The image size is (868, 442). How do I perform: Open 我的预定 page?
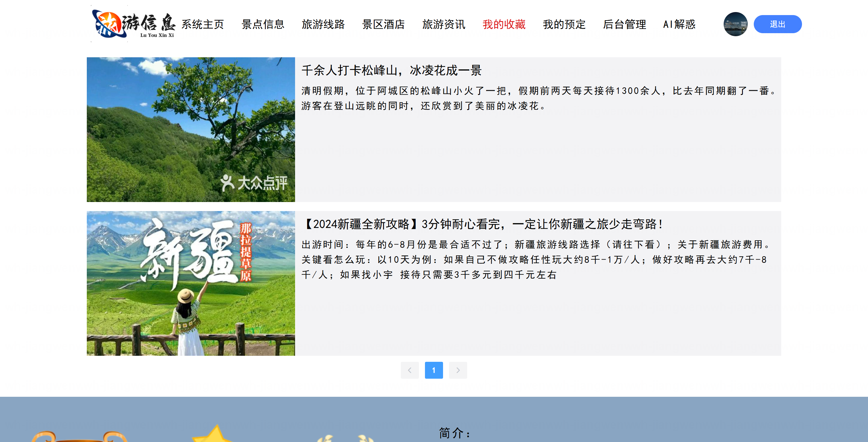point(564,24)
